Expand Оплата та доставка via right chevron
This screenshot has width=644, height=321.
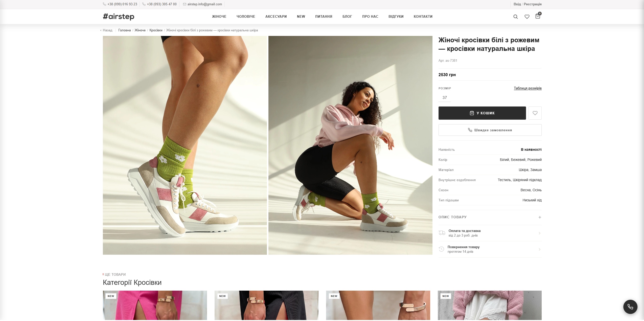coord(540,233)
